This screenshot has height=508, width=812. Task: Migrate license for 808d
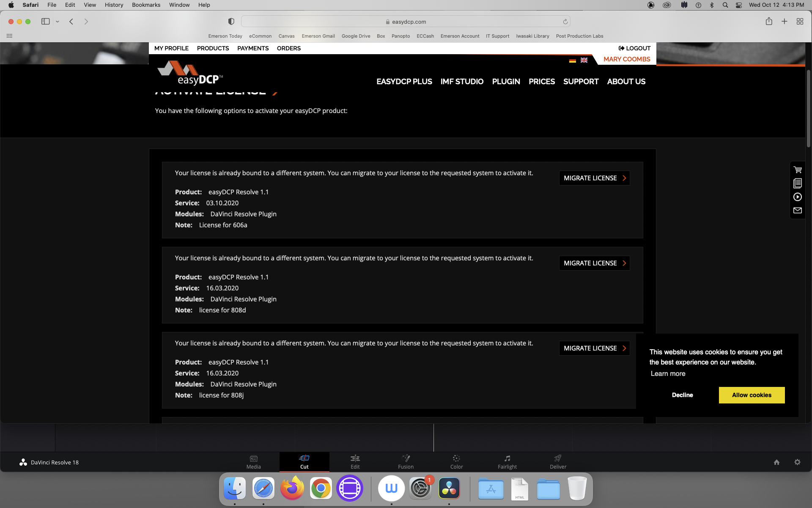point(595,263)
